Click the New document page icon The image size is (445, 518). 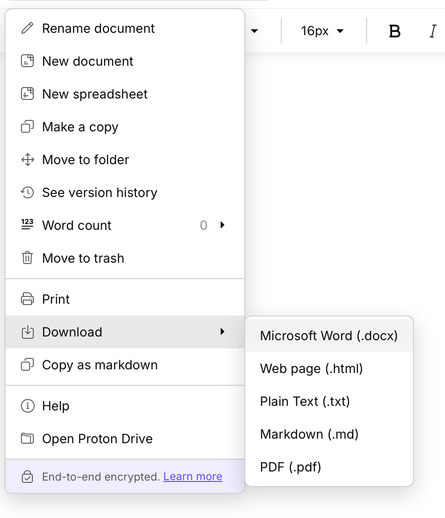(27, 61)
